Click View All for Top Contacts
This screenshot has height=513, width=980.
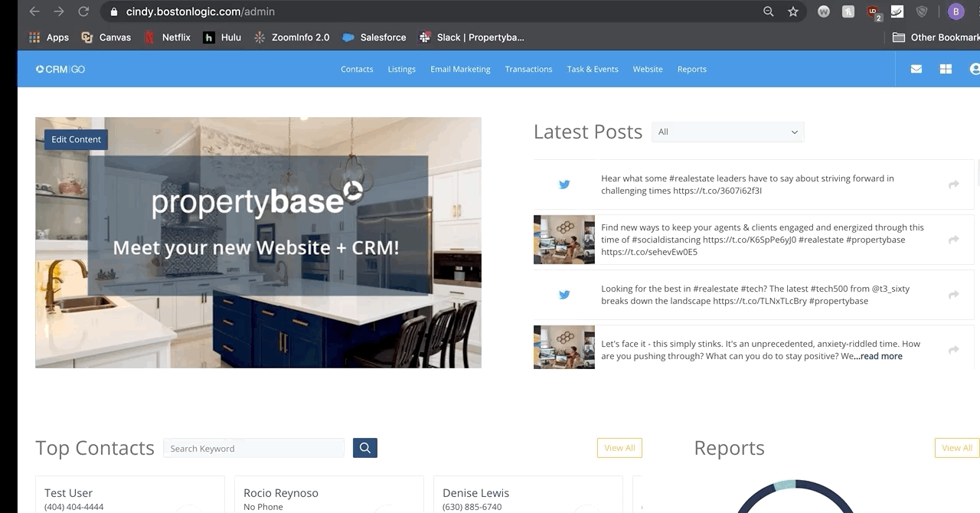tap(619, 448)
